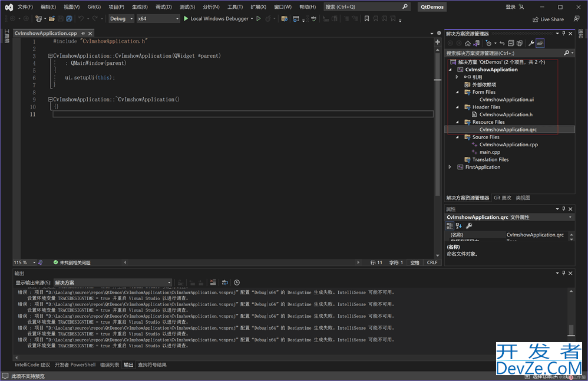Open the x64 platform dropdown
This screenshot has width=588, height=381.
coord(158,18)
